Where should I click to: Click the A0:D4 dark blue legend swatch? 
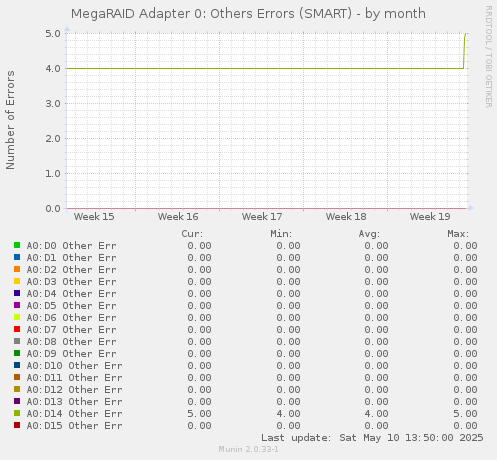tap(17, 293)
